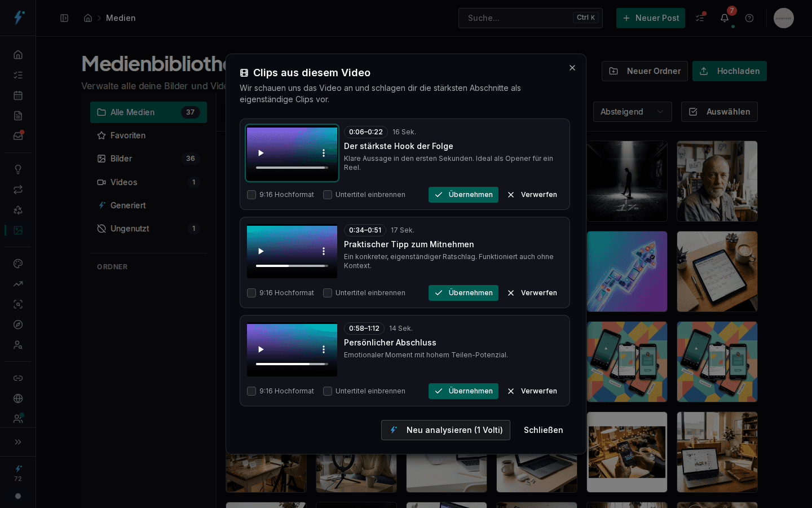Click the Schließen button

pyautogui.click(x=544, y=430)
